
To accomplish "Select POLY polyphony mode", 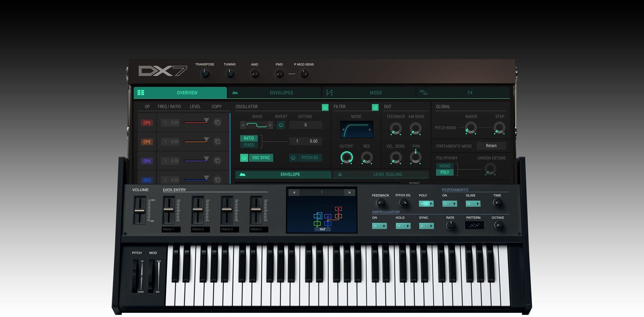I will 444,172.
